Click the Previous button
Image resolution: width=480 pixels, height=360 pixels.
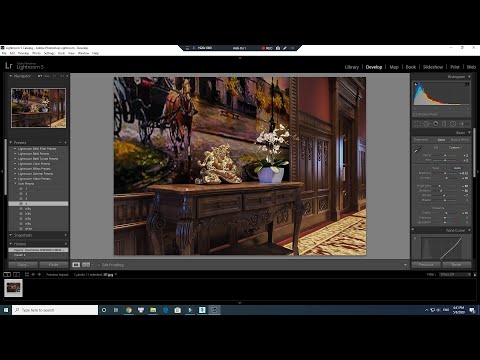point(426,265)
